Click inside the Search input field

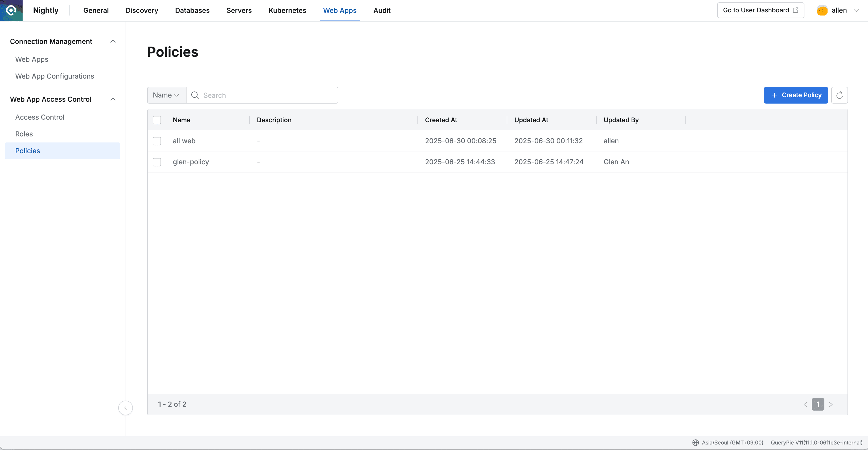coord(266,95)
